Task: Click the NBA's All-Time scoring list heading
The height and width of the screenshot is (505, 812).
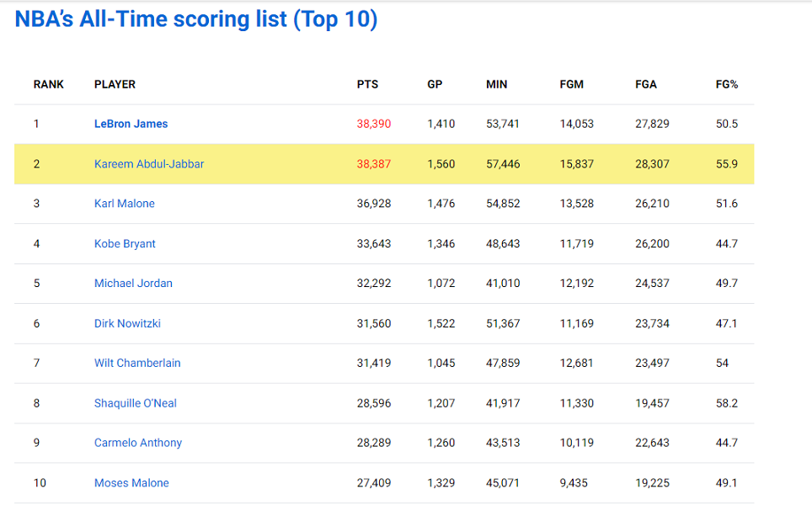Action: 196,19
